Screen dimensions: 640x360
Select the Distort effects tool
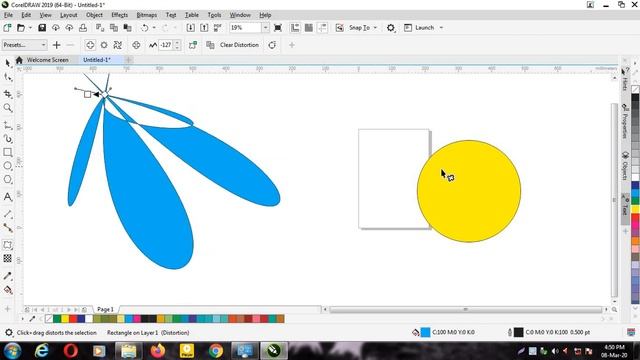(7, 245)
